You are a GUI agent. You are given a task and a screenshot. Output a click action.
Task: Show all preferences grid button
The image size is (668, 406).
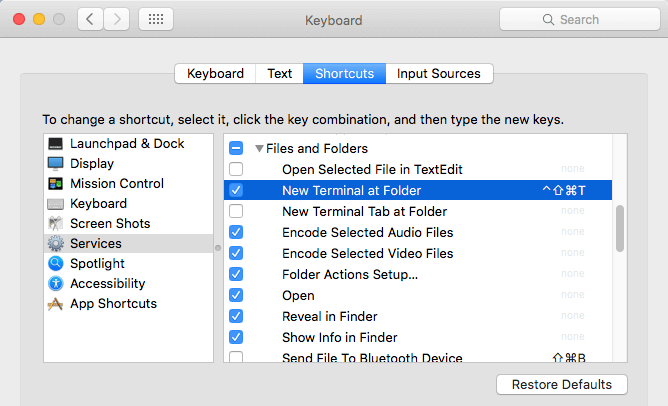pyautogui.click(x=156, y=19)
